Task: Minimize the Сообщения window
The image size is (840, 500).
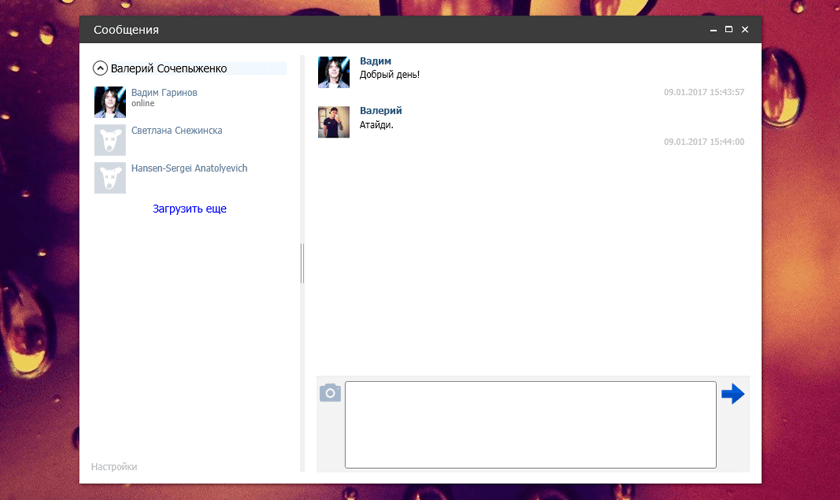Action: tap(713, 30)
